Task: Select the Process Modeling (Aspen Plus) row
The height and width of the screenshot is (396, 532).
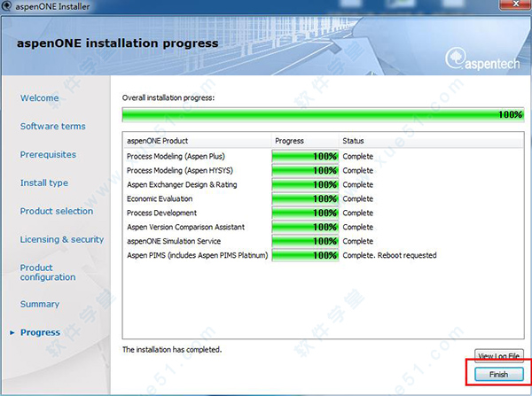Action: click(x=323, y=156)
